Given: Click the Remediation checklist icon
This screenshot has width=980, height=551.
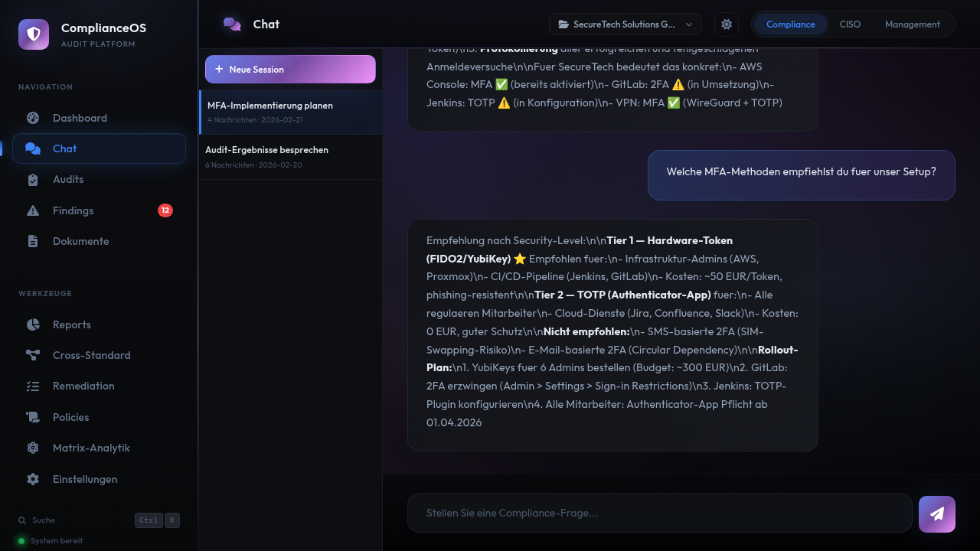Looking at the screenshot, I should pos(33,386).
